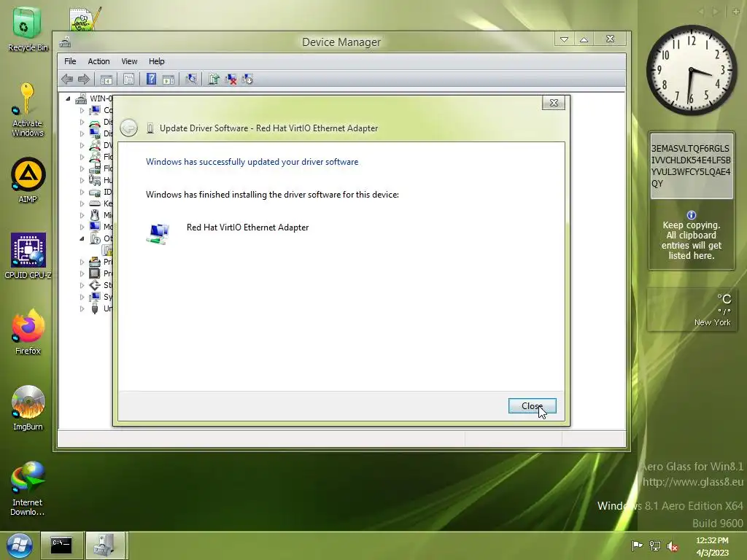This screenshot has height=560, width=747.
Task: Click the Windows Start orb
Action: pos(20,545)
